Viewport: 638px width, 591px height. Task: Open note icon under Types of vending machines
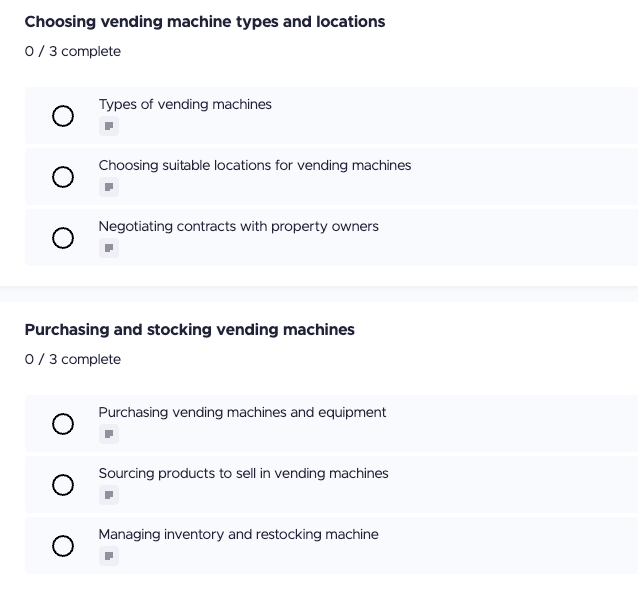109,126
